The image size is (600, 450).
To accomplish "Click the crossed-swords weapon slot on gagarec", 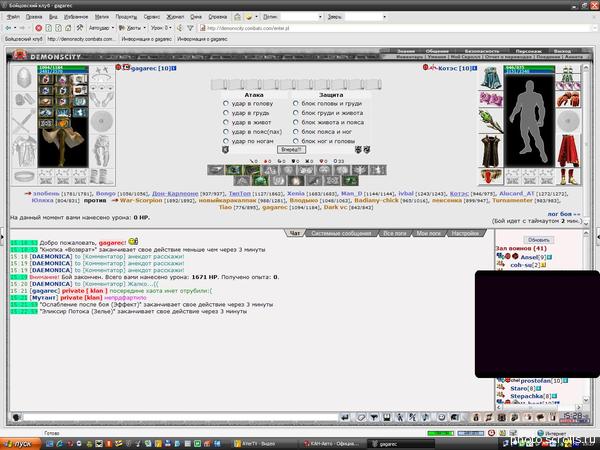I will click(x=24, y=122).
